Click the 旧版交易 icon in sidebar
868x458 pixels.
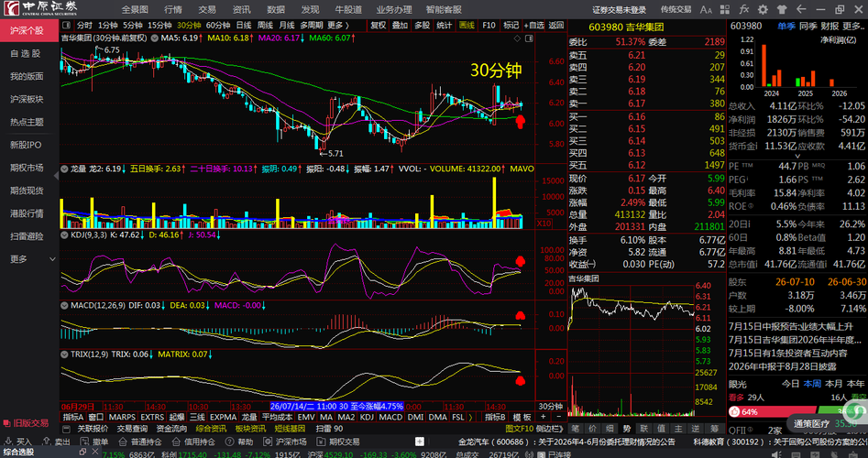pos(7,423)
